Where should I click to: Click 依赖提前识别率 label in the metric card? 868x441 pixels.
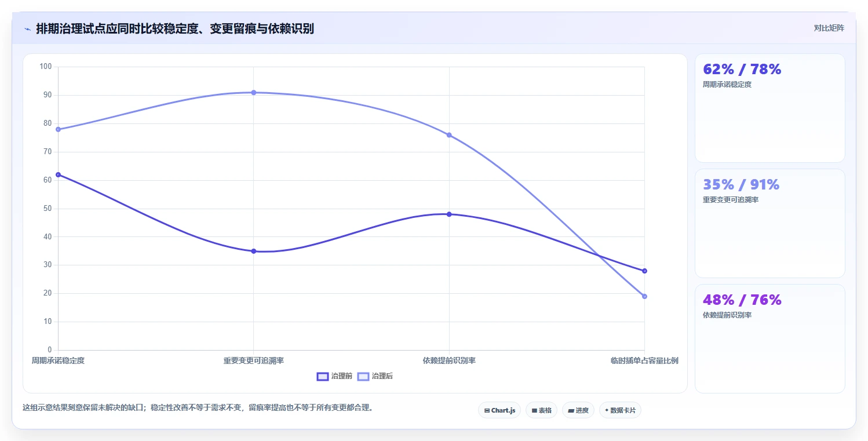coord(727,315)
